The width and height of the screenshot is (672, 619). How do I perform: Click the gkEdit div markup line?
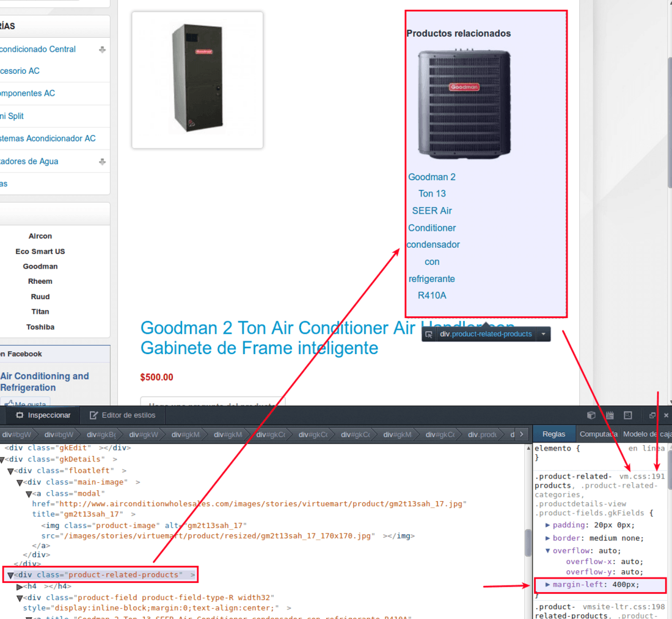68,447
